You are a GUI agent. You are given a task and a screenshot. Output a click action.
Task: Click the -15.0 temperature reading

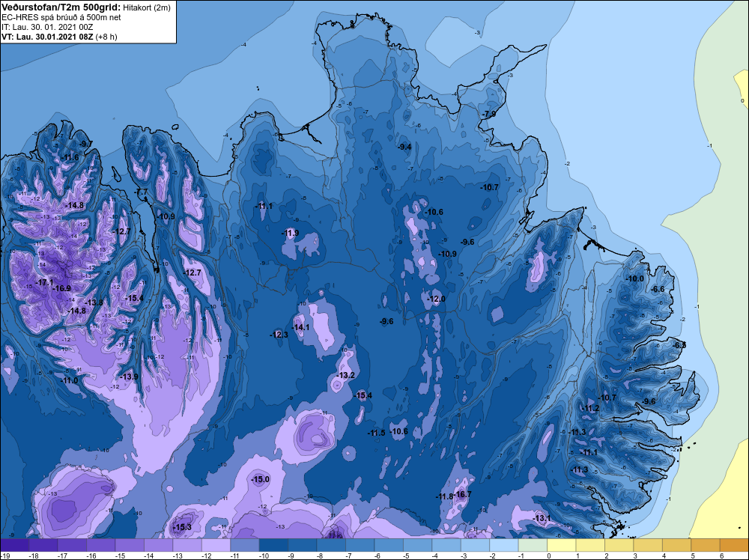point(261,479)
